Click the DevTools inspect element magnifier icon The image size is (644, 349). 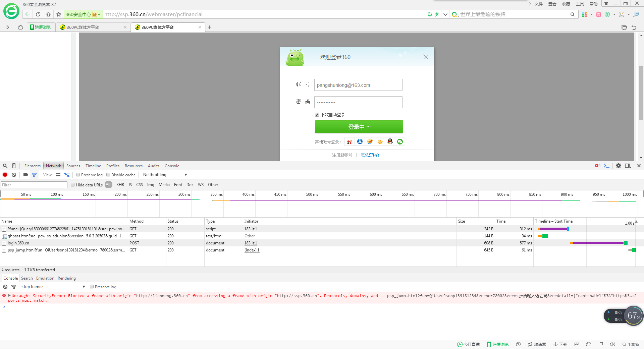click(x=5, y=166)
